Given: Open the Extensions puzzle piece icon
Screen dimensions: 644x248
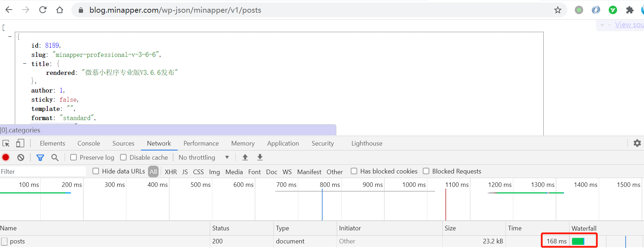Looking at the screenshot, I should [x=630, y=10].
